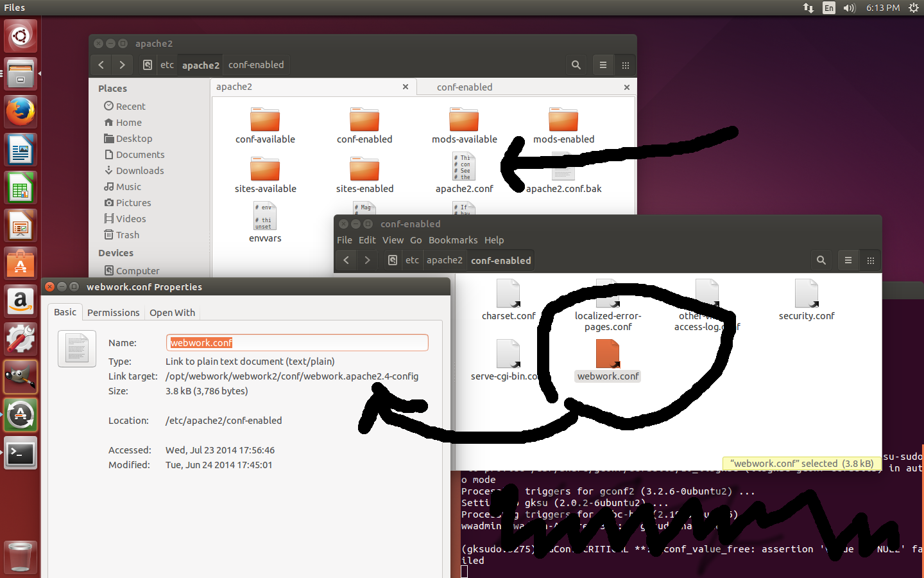
Task: Open the Amazon launcher icon
Action: [21, 301]
